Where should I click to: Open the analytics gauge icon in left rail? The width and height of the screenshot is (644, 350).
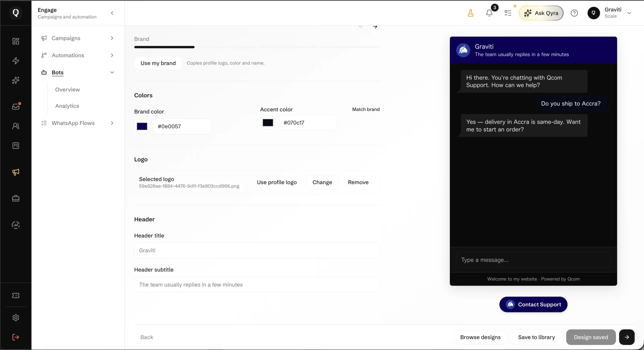click(15, 225)
